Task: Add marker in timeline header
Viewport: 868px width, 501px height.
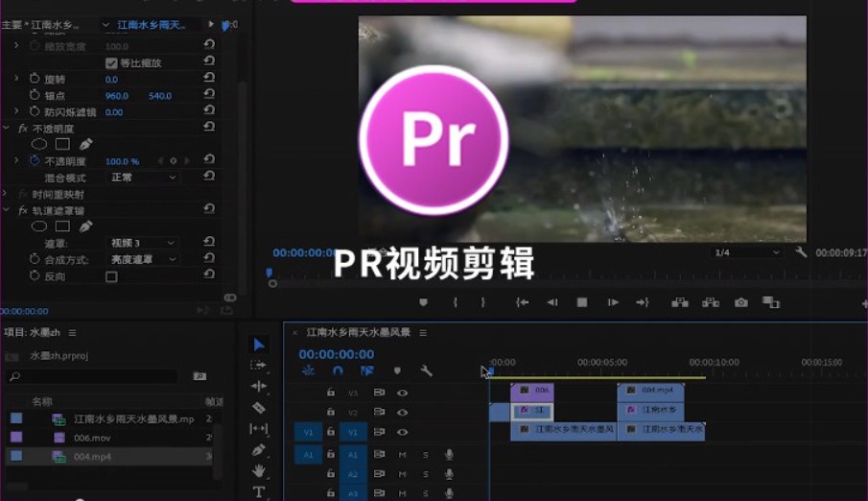Action: [x=397, y=370]
